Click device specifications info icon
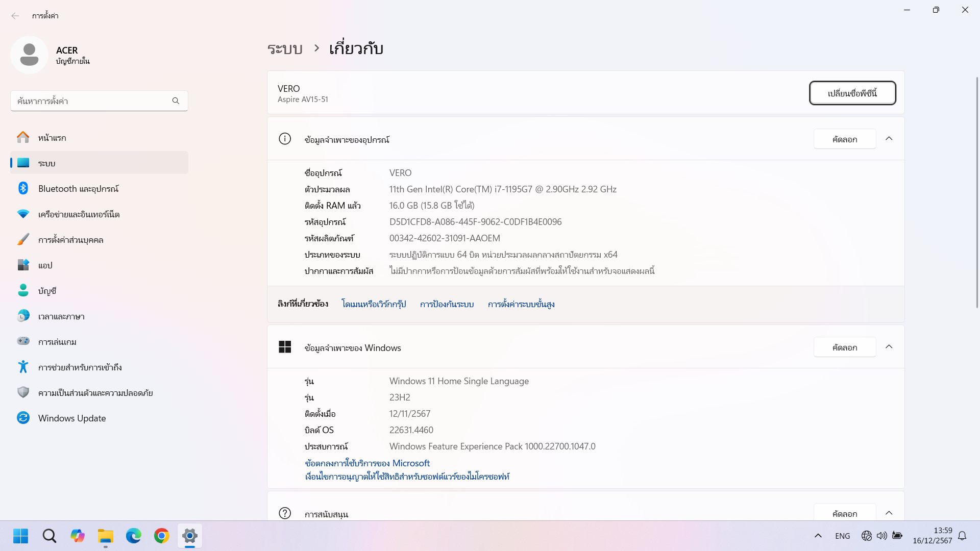Viewport: 980px width, 551px height. (x=285, y=139)
